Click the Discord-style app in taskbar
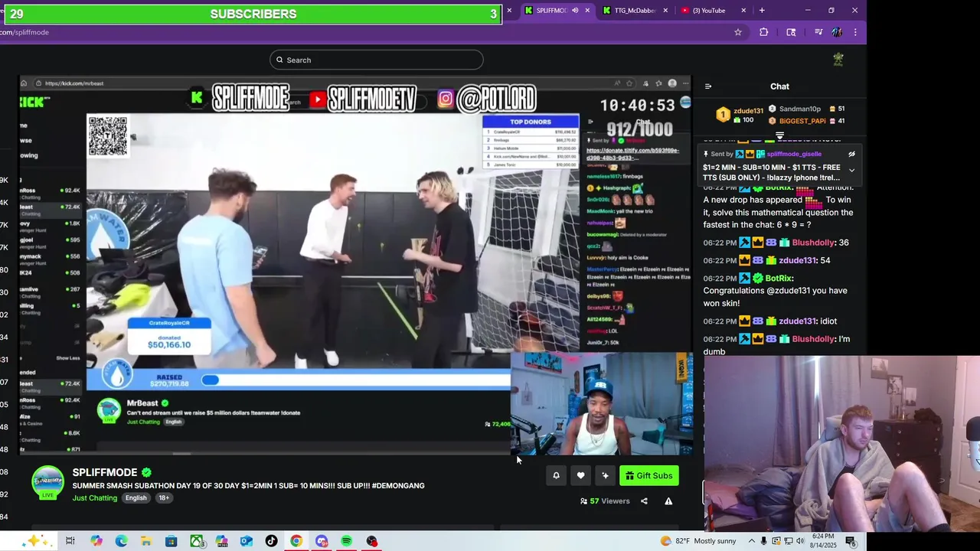This screenshot has height=551, width=980. click(322, 541)
